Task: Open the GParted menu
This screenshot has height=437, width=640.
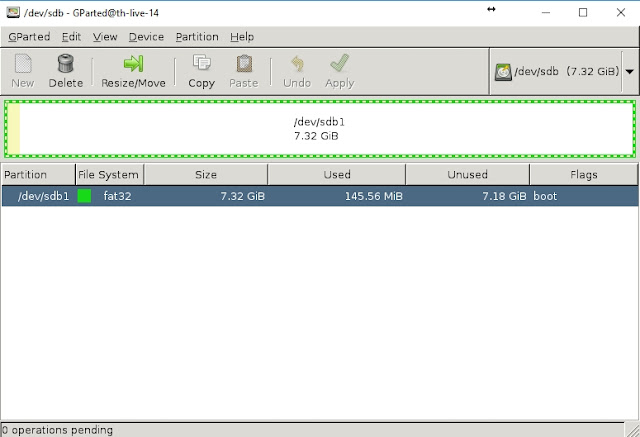Action: pos(29,37)
